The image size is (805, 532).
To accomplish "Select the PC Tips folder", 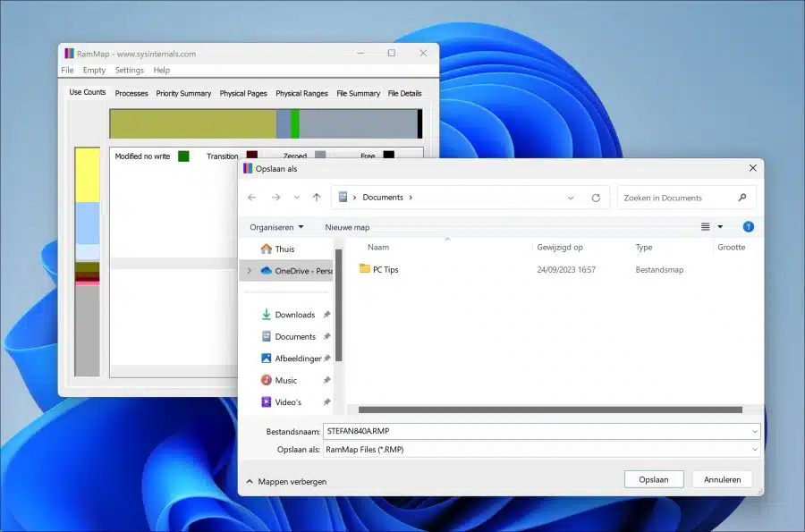I will 379,269.
